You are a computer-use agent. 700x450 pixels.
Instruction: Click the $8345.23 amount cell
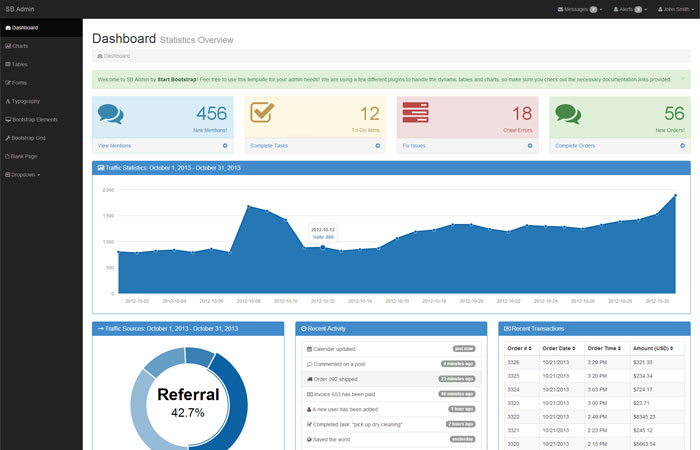pos(657,417)
